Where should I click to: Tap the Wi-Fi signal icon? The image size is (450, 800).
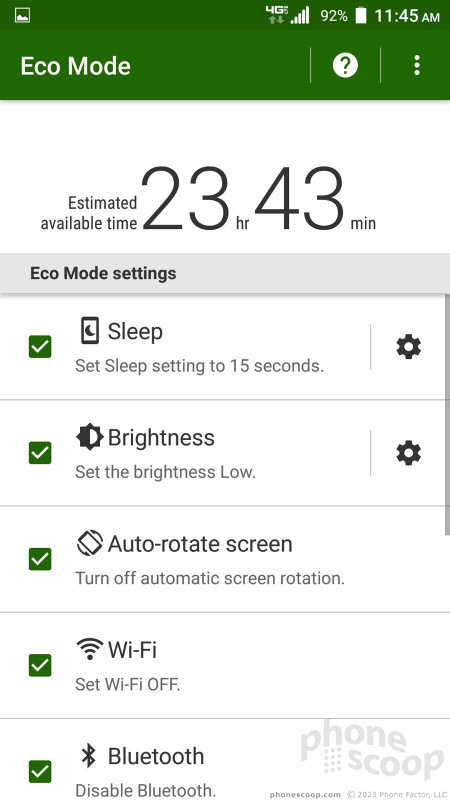tap(89, 649)
